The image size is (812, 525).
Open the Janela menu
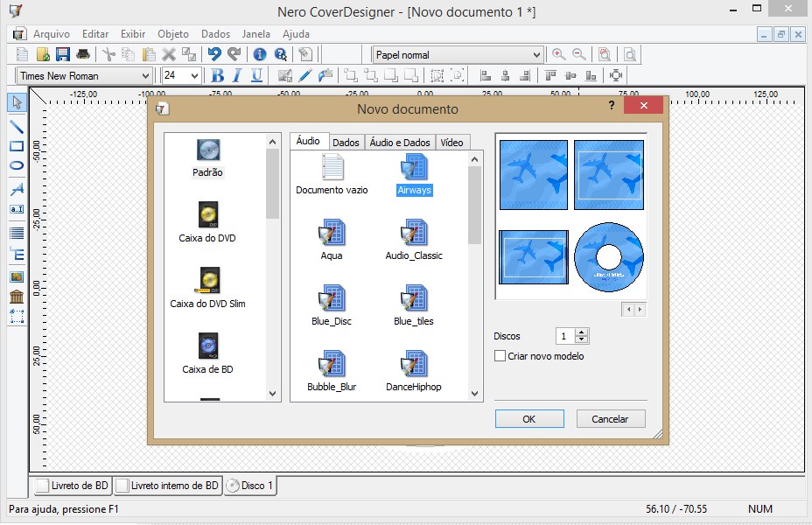coord(255,34)
